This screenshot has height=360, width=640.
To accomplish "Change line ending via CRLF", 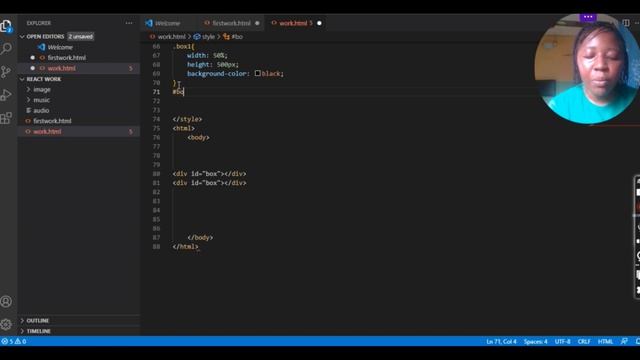I will pos(584,341).
